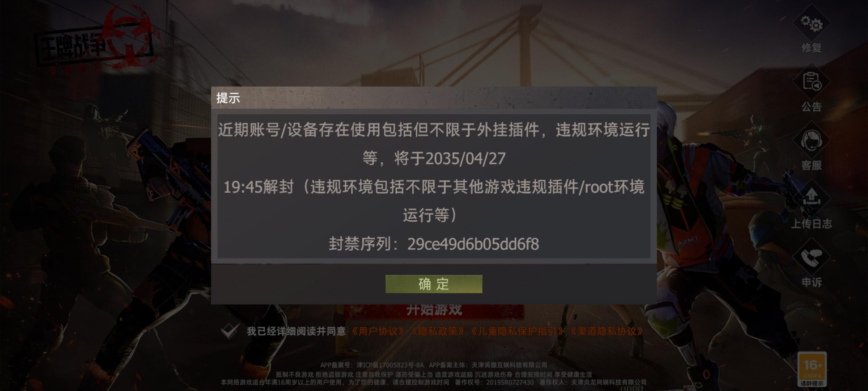868x391 pixels.
Task: Open the 公告 announcement clipboard icon
Action: 812,82
